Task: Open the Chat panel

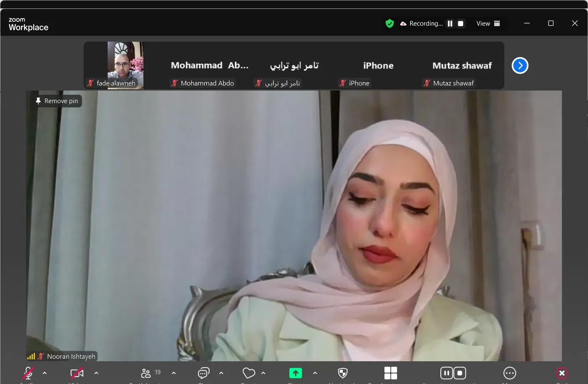Action: pyautogui.click(x=204, y=373)
